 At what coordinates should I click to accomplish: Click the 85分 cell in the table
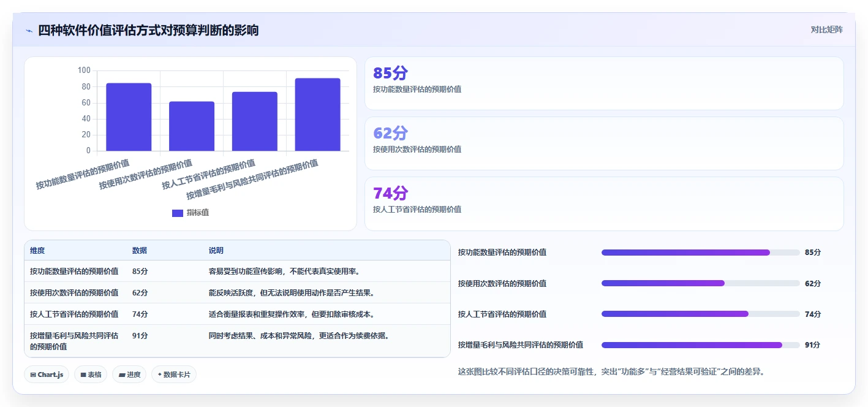click(140, 272)
